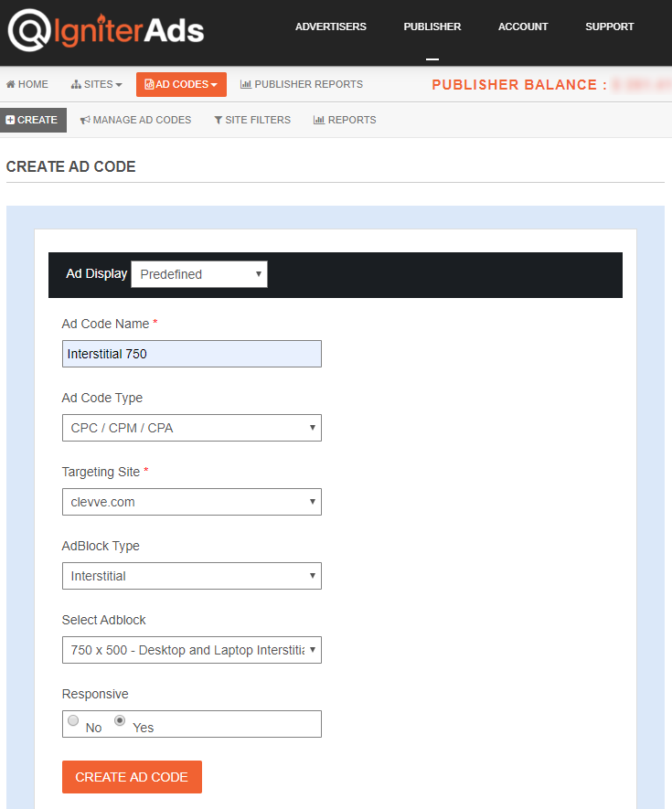Click the Select Adblock label
Image resolution: width=672 pixels, height=809 pixels.
tap(103, 620)
